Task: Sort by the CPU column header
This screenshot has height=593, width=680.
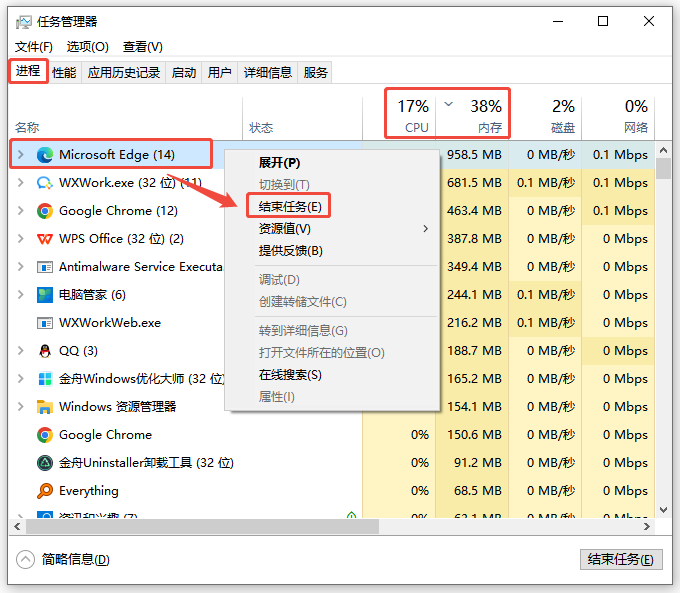Action: click(399, 116)
